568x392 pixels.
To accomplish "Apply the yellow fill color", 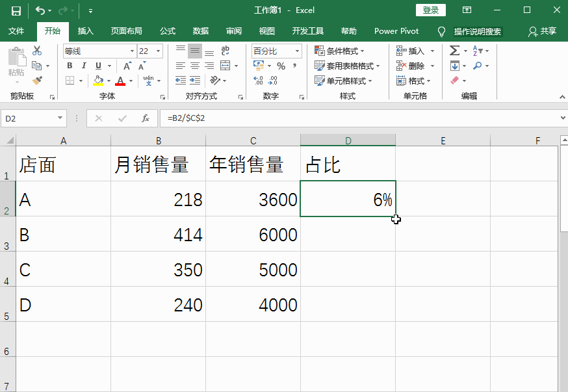I will (x=98, y=81).
